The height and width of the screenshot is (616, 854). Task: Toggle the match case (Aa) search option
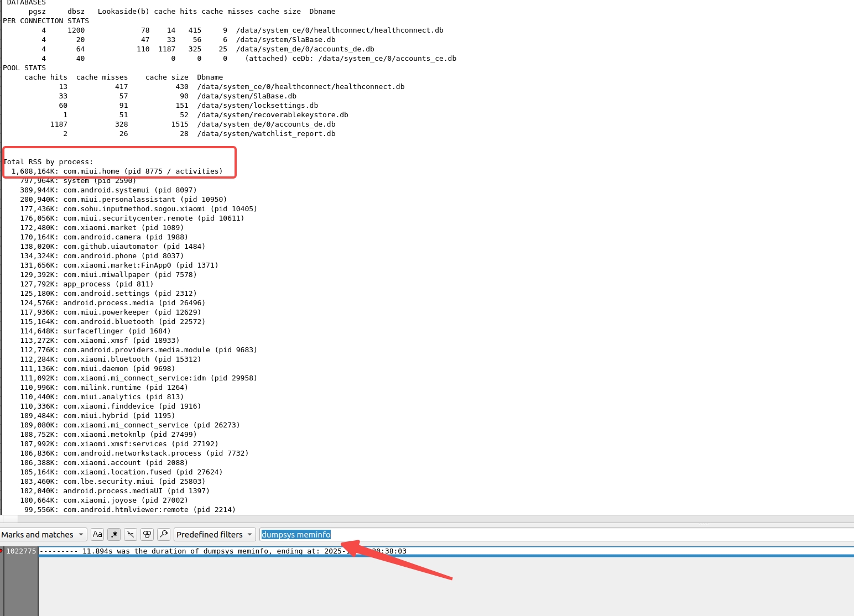point(97,534)
